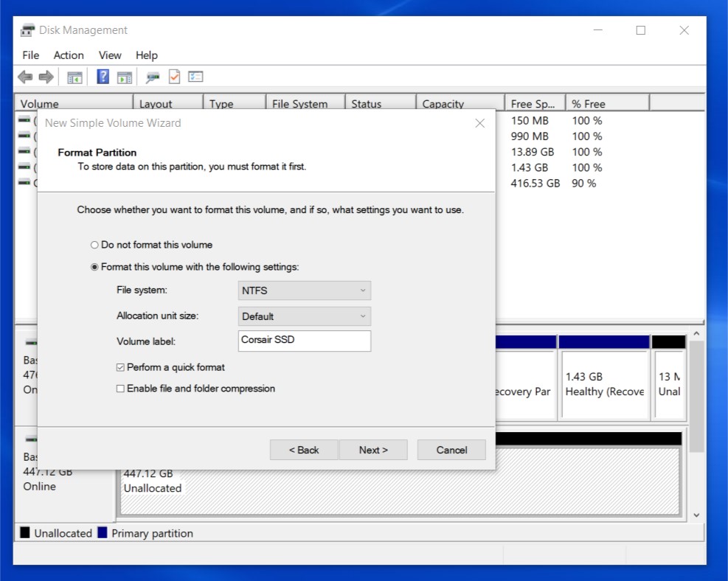Open the Action menu
The image size is (728, 581).
pos(69,55)
